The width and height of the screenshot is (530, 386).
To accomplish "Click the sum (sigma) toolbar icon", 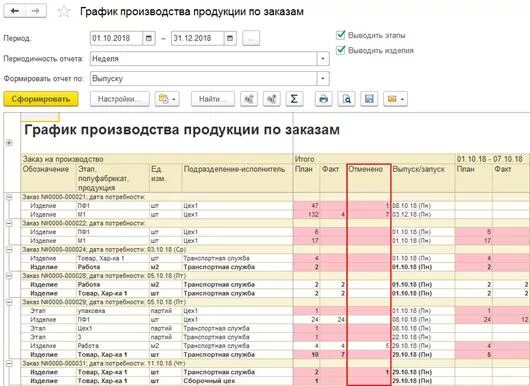I will (294, 99).
